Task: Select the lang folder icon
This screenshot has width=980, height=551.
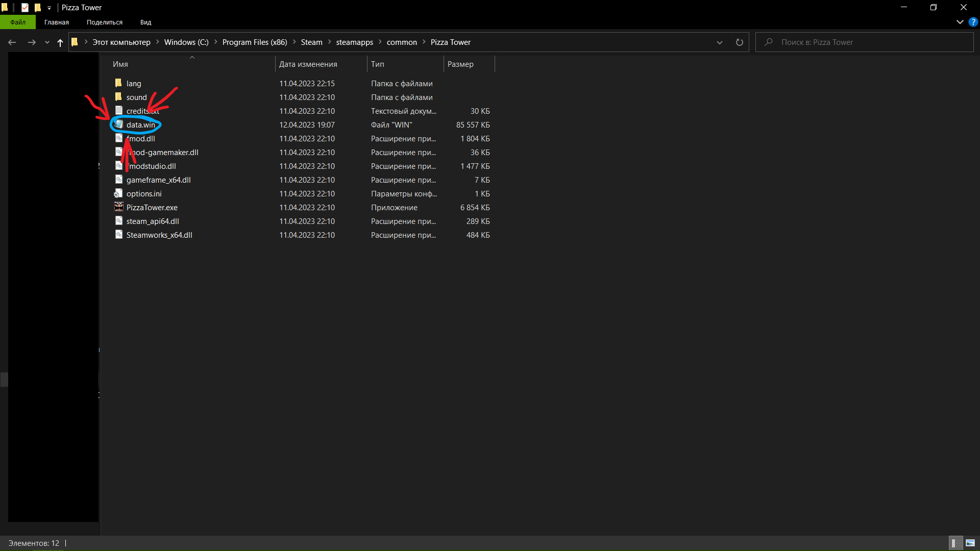Action: (119, 83)
